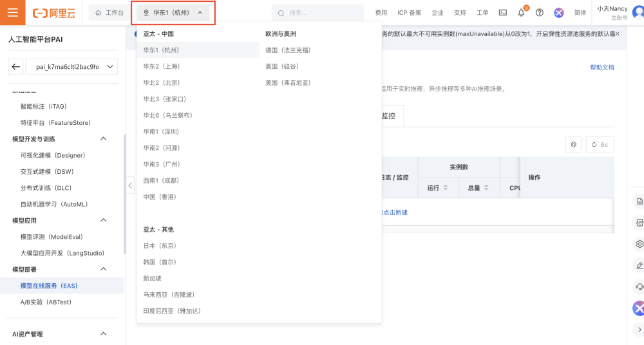The height and width of the screenshot is (345, 644).
Task: Open A/B实验（ABTest）
Action: tap(46, 302)
